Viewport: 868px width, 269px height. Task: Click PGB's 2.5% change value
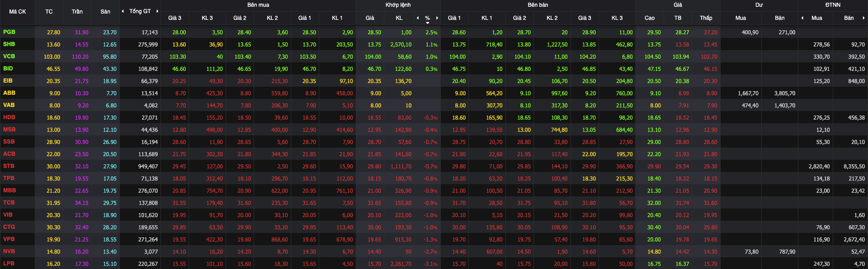[432, 32]
